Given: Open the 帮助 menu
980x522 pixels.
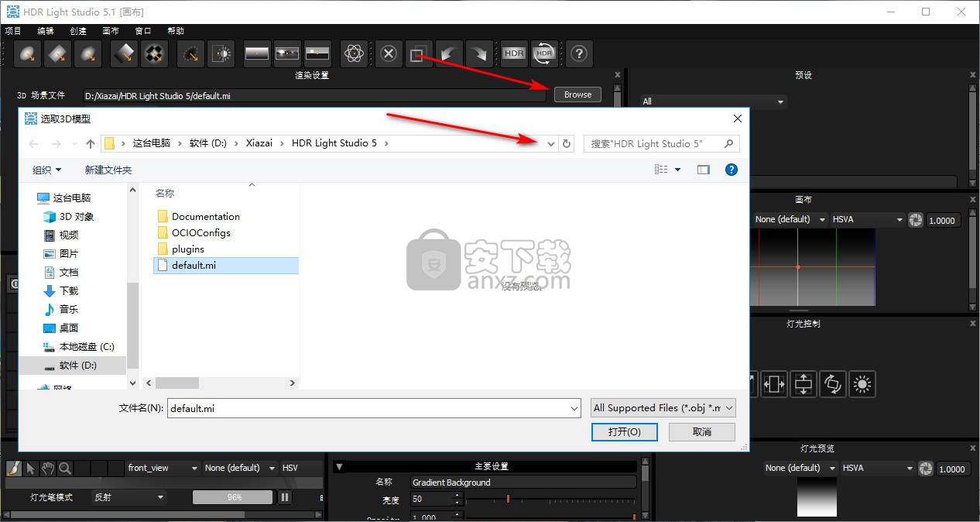Looking at the screenshot, I should 176,31.
